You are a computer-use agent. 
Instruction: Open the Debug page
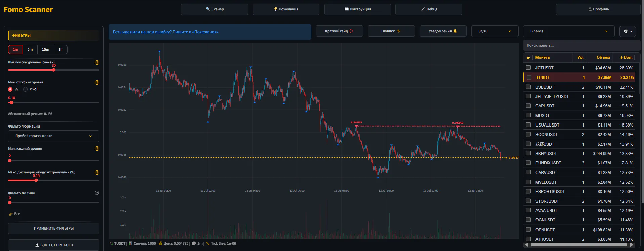point(429,9)
